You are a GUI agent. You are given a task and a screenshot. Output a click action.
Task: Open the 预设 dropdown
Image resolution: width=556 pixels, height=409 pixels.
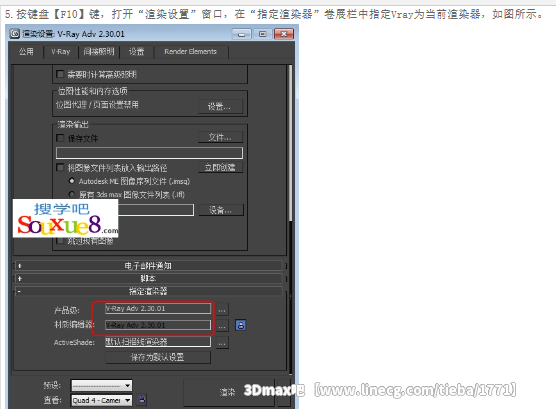click(x=101, y=385)
